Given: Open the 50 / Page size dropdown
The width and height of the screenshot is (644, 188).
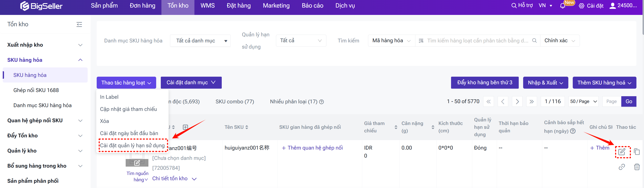Looking at the screenshot, I should click(583, 101).
